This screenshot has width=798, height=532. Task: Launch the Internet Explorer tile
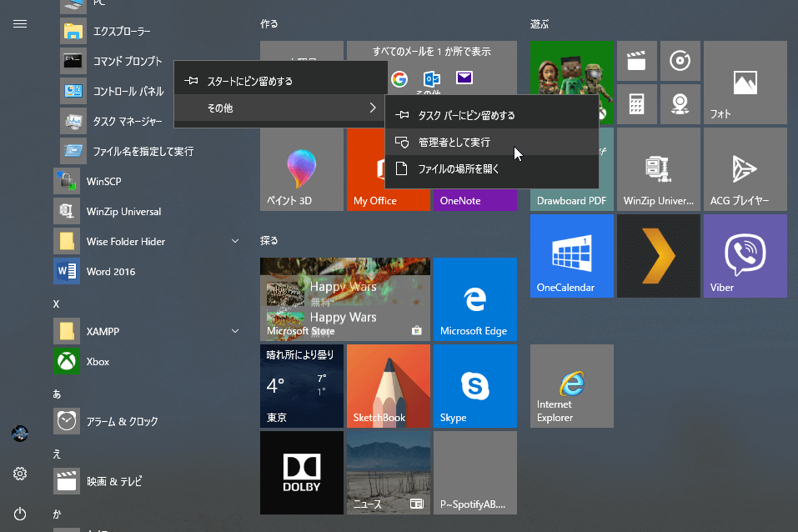click(x=571, y=386)
